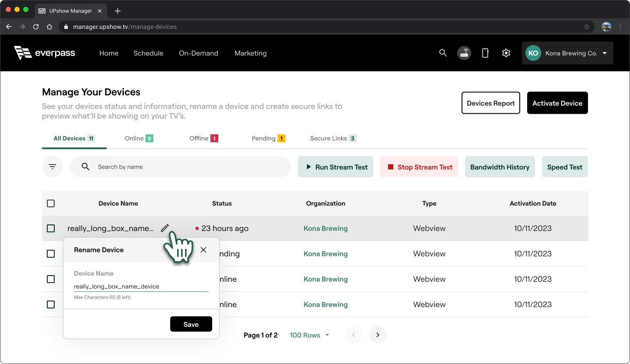Open settings gear icon
Viewport: 630px width, 364px height.
point(506,53)
